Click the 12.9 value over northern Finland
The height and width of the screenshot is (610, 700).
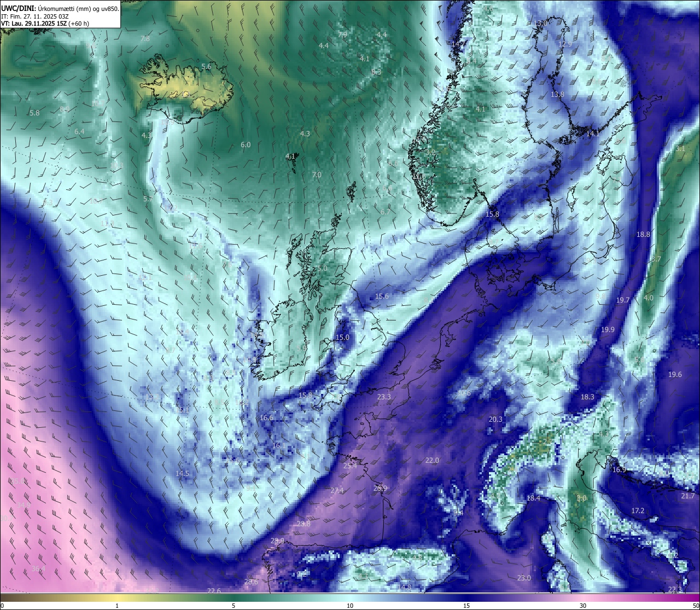(565, 44)
